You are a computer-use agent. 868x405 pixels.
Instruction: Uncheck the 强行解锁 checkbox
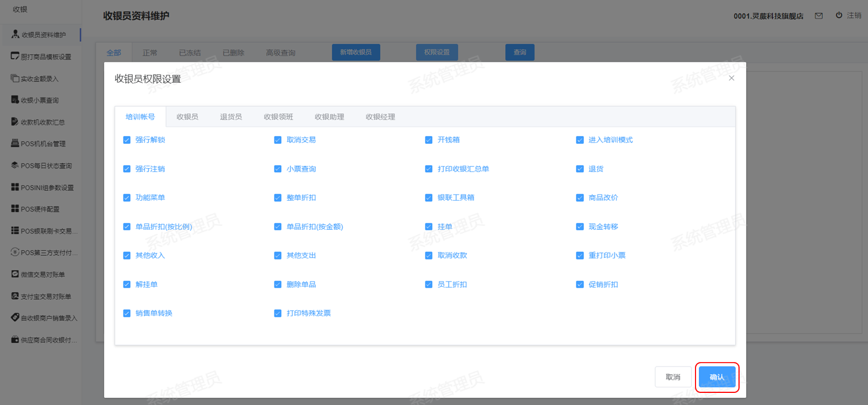tap(127, 140)
